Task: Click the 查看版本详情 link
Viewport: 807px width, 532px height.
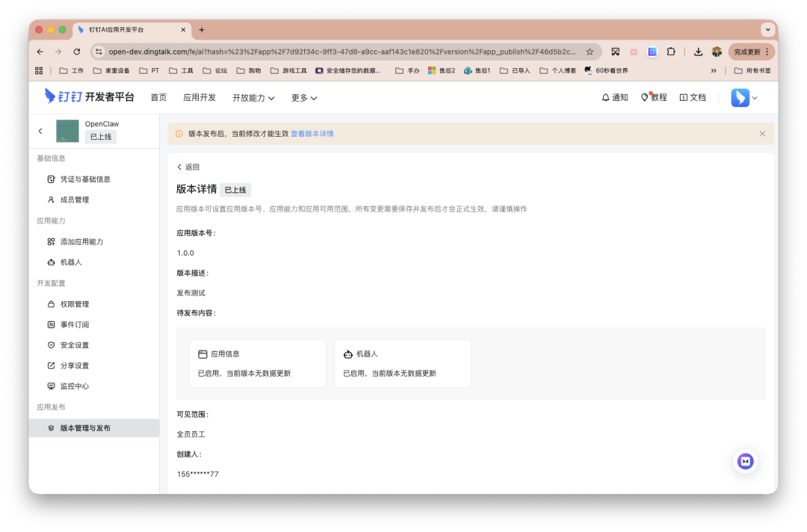Action: pyautogui.click(x=313, y=133)
